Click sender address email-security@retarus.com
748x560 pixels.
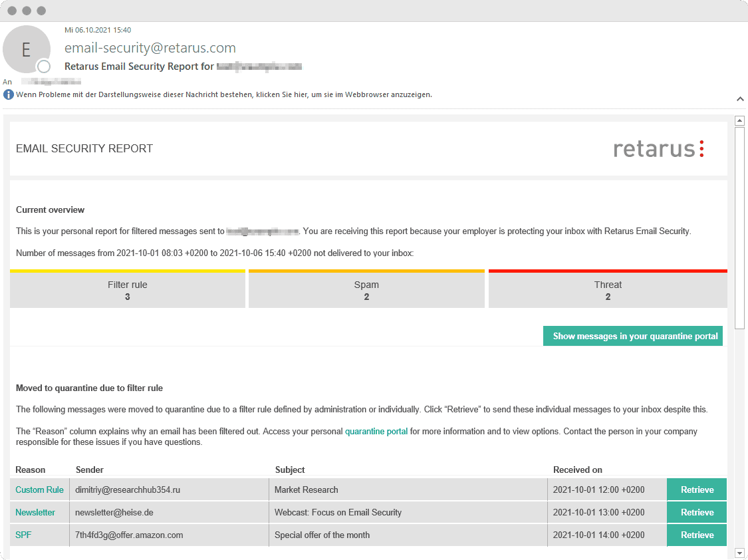(150, 48)
